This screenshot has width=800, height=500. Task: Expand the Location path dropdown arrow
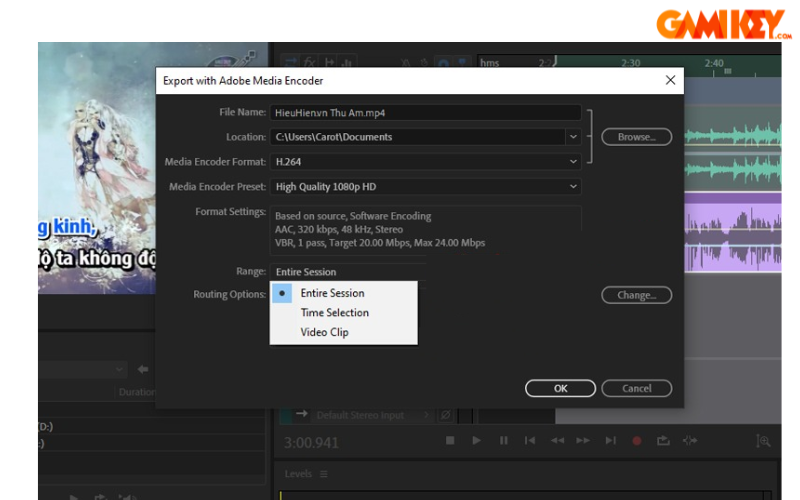click(573, 137)
